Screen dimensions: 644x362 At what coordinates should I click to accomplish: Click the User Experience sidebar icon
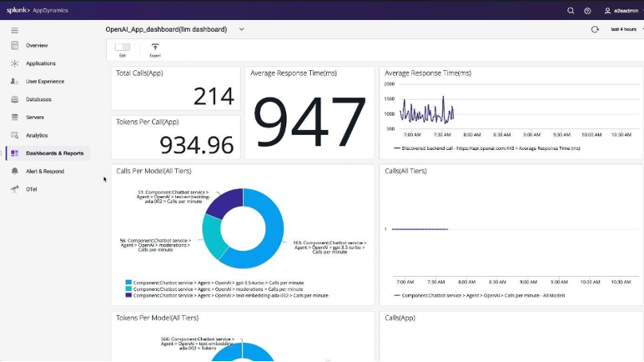coord(15,81)
